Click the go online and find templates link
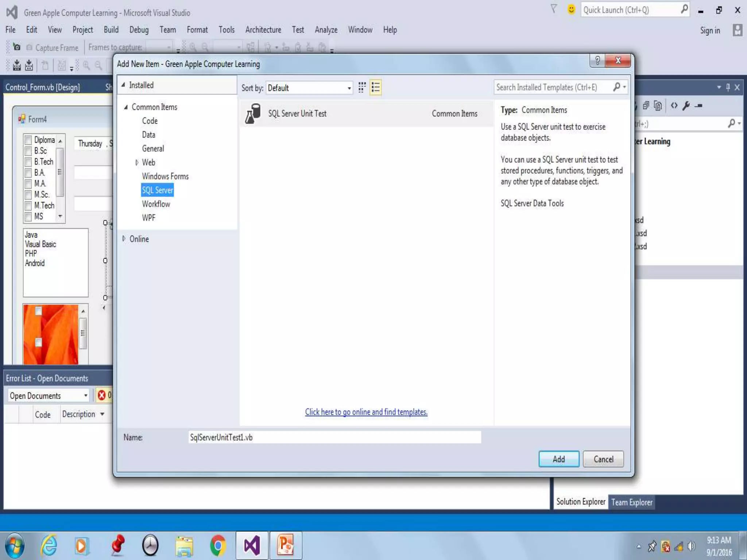Image resolution: width=747 pixels, height=560 pixels. (x=366, y=412)
